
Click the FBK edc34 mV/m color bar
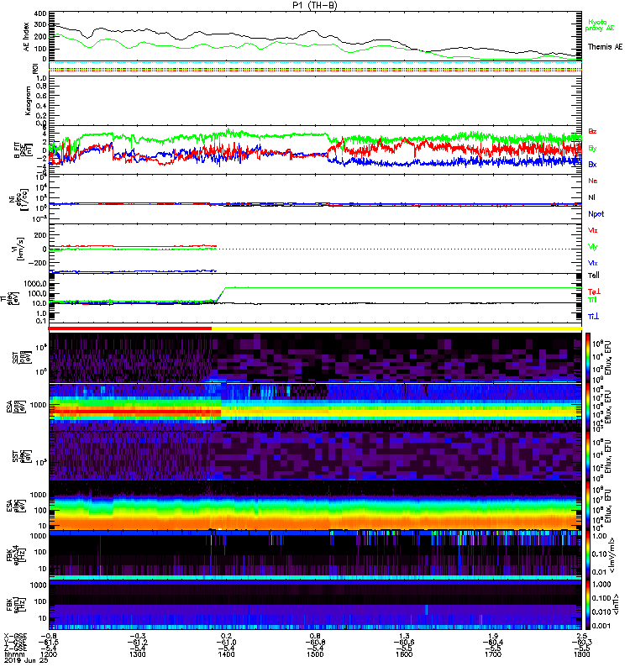587,555
